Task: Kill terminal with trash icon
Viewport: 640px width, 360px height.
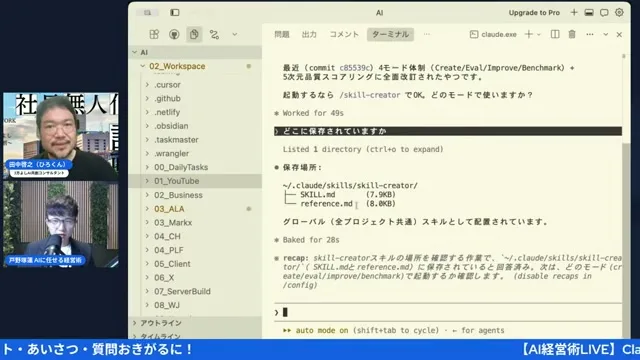Action: (x=572, y=34)
